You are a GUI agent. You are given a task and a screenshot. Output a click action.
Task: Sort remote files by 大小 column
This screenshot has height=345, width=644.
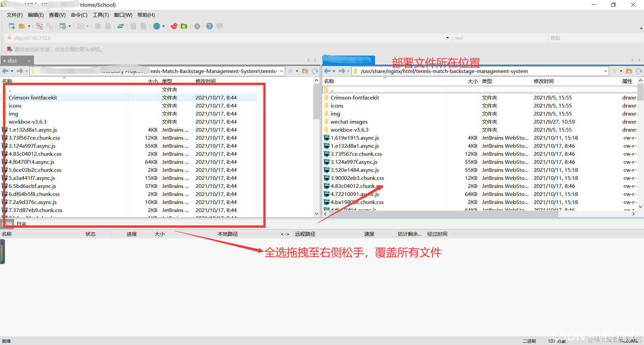point(464,81)
